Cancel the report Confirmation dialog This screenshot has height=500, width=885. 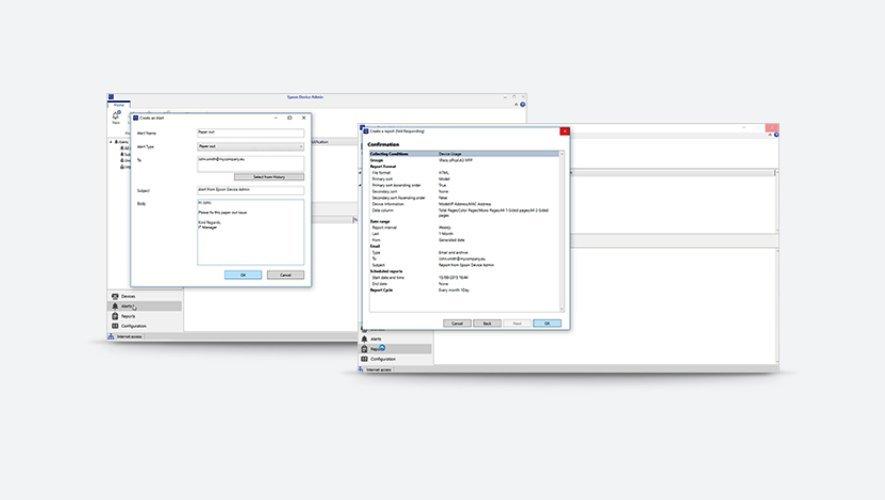(x=457, y=323)
